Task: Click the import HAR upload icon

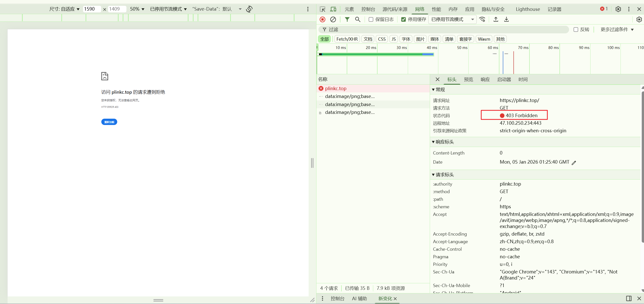Action: pos(496,19)
